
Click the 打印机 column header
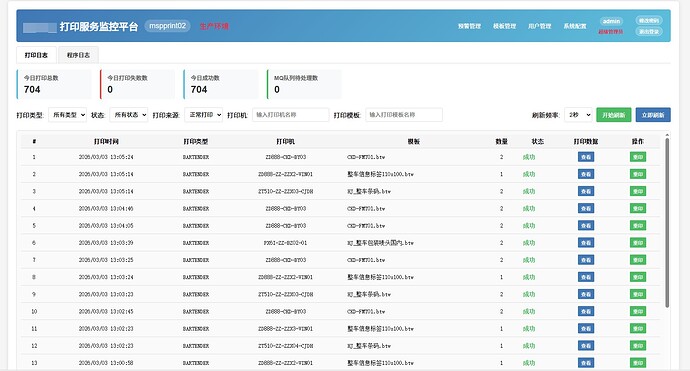click(x=286, y=142)
